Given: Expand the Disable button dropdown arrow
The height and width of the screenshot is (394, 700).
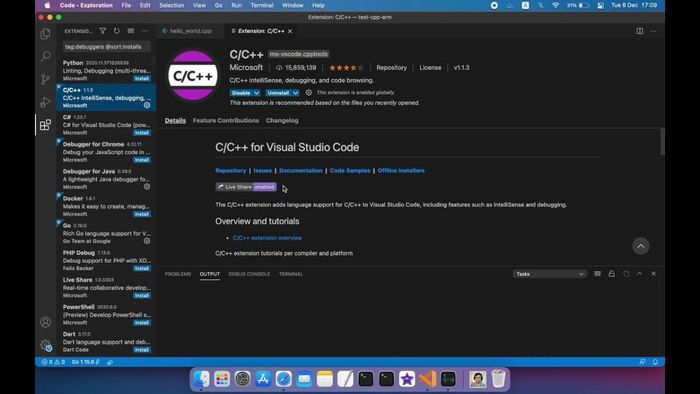Looking at the screenshot, I should [x=257, y=93].
